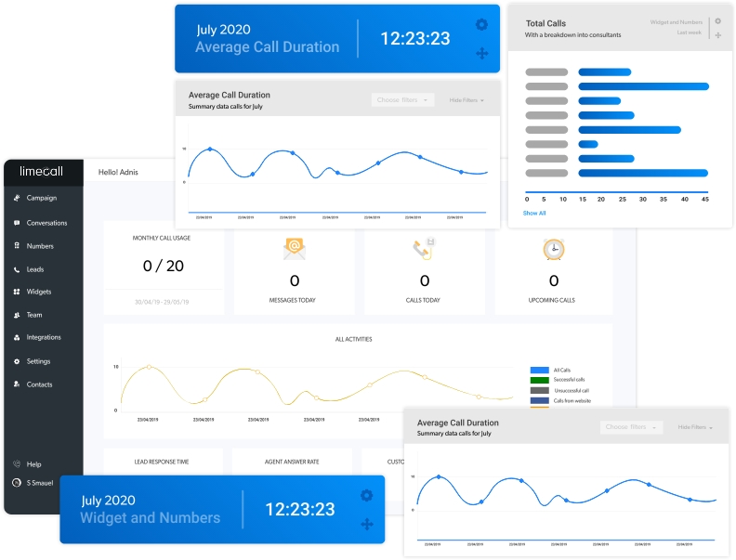Expand Hide Filters in upper chart card
The height and width of the screenshot is (560, 736).
tap(467, 100)
